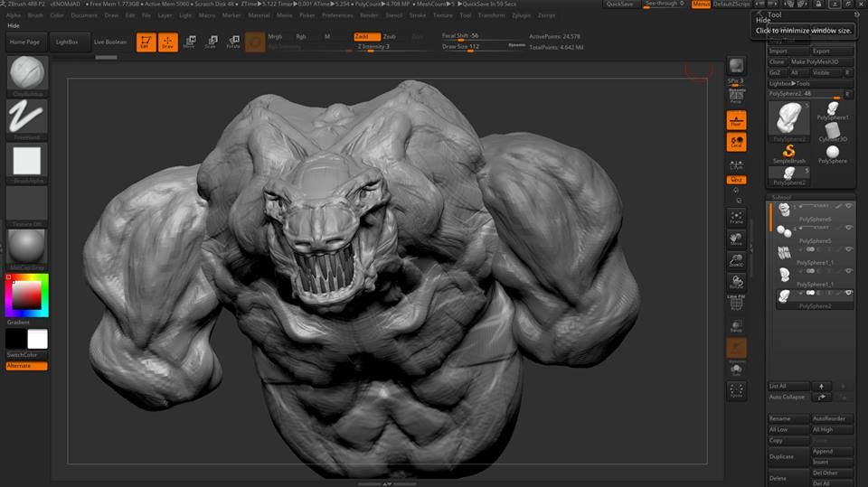Select the Move transform tool in top shelf
The height and width of the screenshot is (487, 868).
point(189,42)
